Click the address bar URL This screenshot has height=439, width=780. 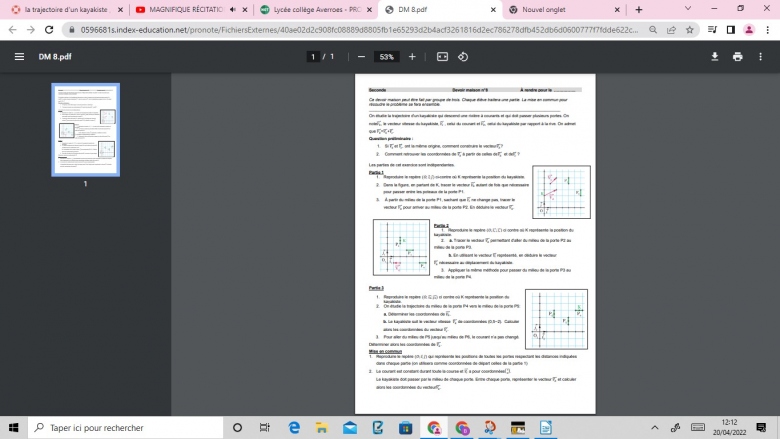click(359, 30)
